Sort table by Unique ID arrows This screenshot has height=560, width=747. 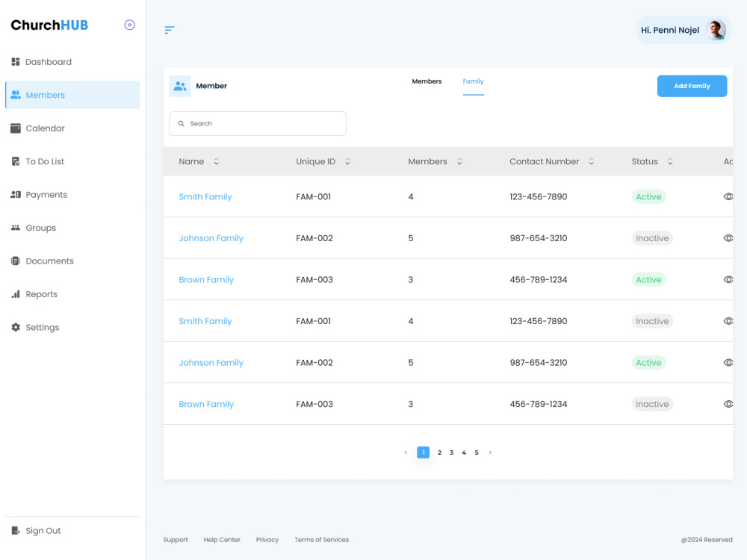[348, 161]
